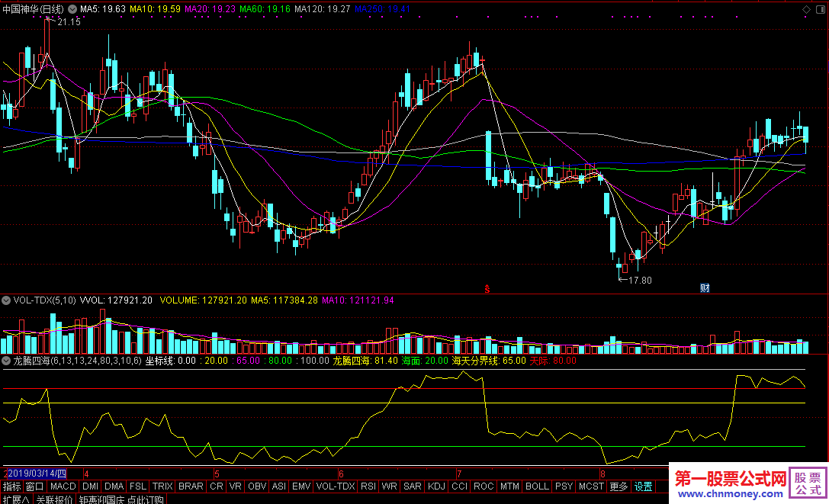829x504 pixels.
Task: Select the OBV indicator
Action: point(257,486)
